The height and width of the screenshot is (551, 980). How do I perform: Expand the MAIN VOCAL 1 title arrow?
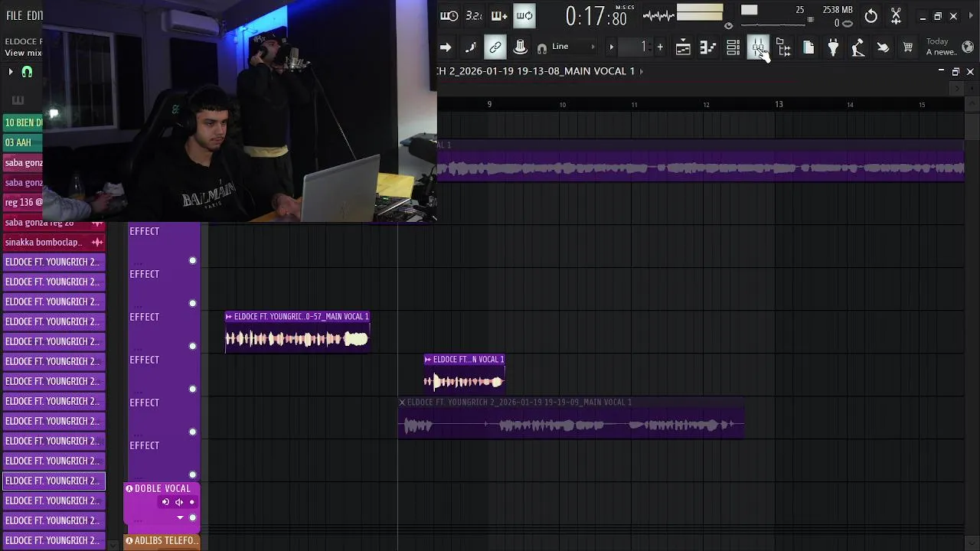click(x=642, y=71)
